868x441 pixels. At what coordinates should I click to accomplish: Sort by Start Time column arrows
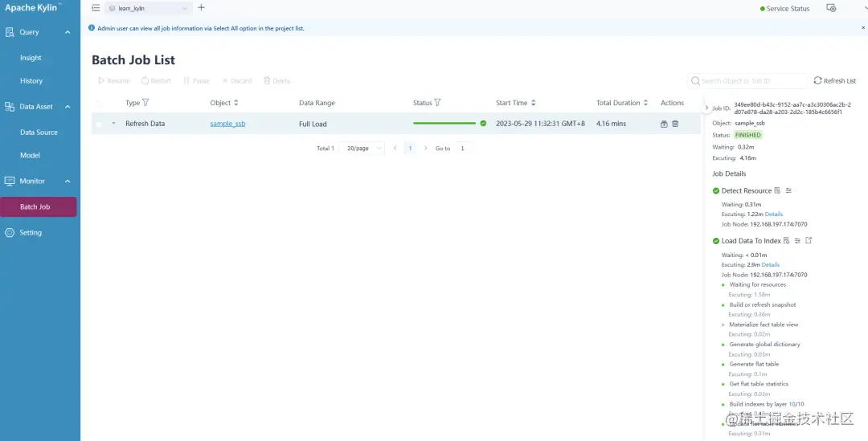[533, 103]
